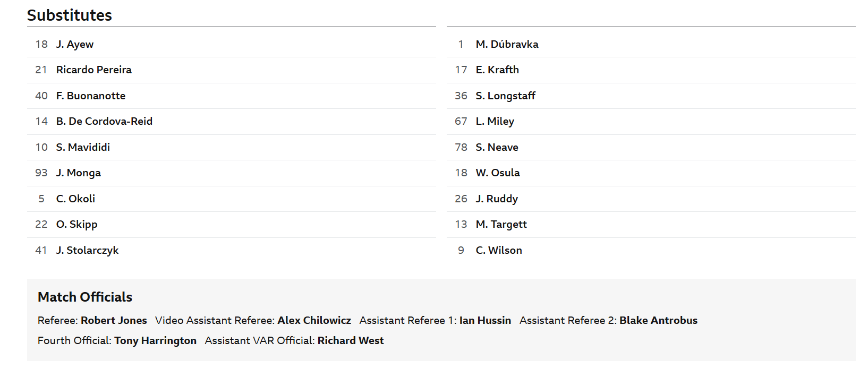The width and height of the screenshot is (868, 368).
Task: Select O. Skipp in the list
Action: click(232, 225)
